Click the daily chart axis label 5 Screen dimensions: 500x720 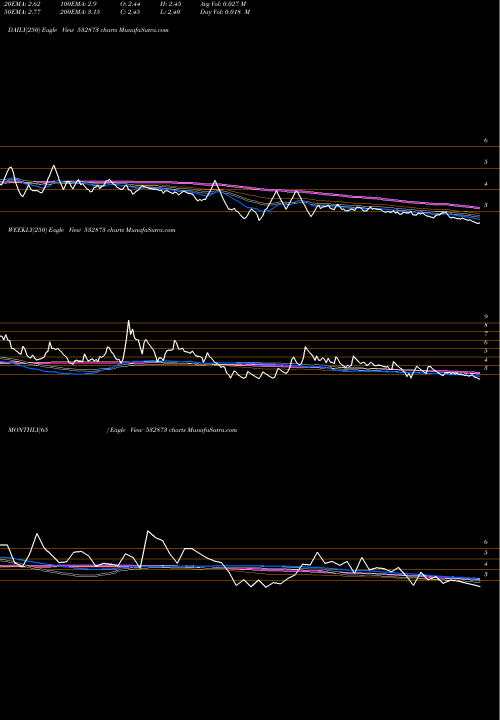pyautogui.click(x=486, y=162)
